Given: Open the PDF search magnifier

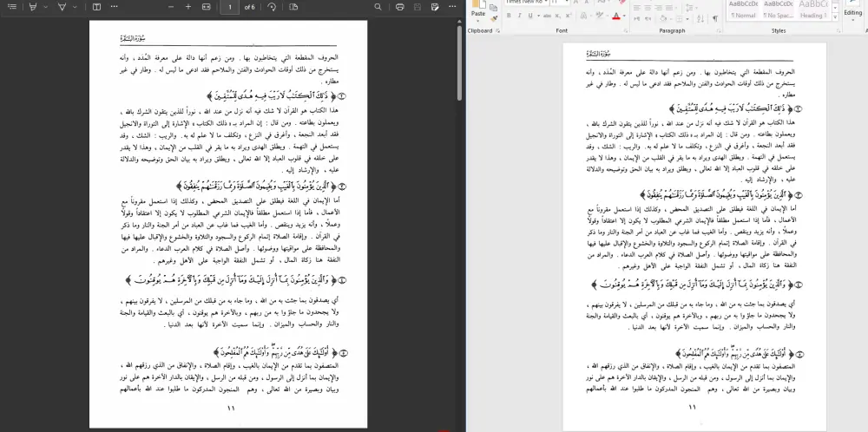Looking at the screenshot, I should [378, 7].
